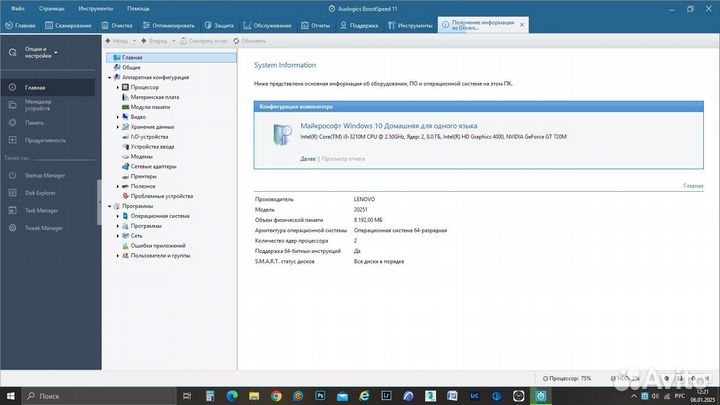Open the Инструменты menu in the menu bar
The image size is (720, 405).
[x=96, y=9]
